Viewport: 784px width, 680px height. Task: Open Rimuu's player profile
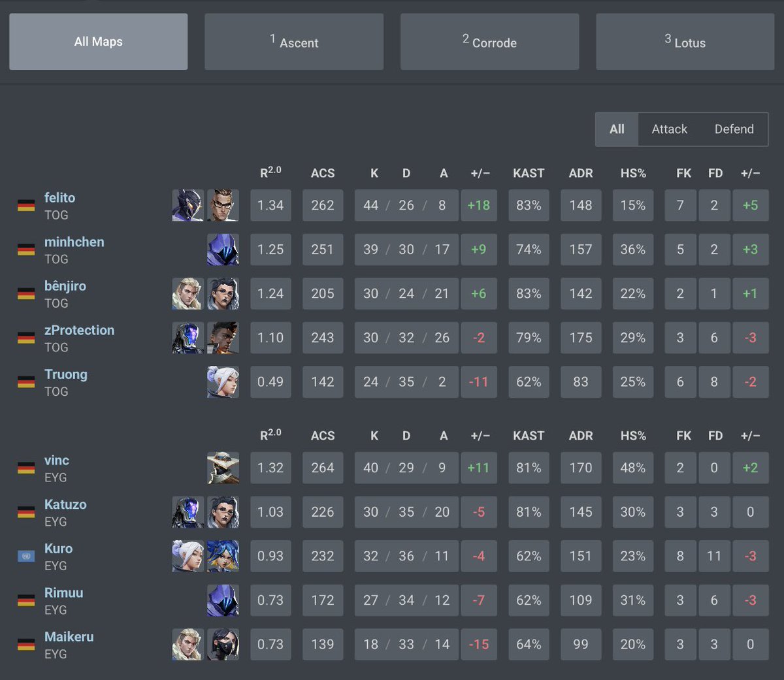point(63,592)
